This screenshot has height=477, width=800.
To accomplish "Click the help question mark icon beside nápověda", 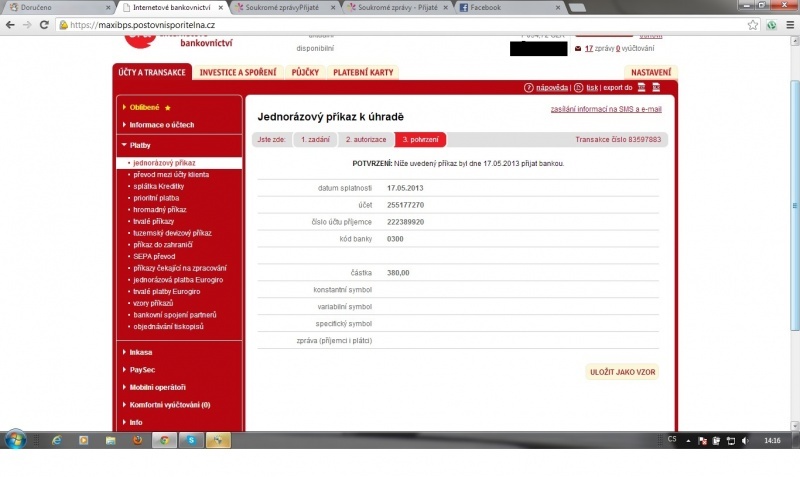I will click(529, 88).
